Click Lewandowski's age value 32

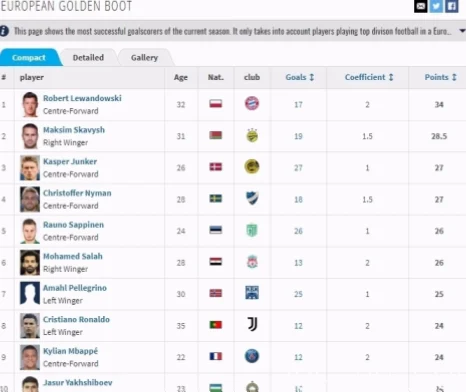181,105
